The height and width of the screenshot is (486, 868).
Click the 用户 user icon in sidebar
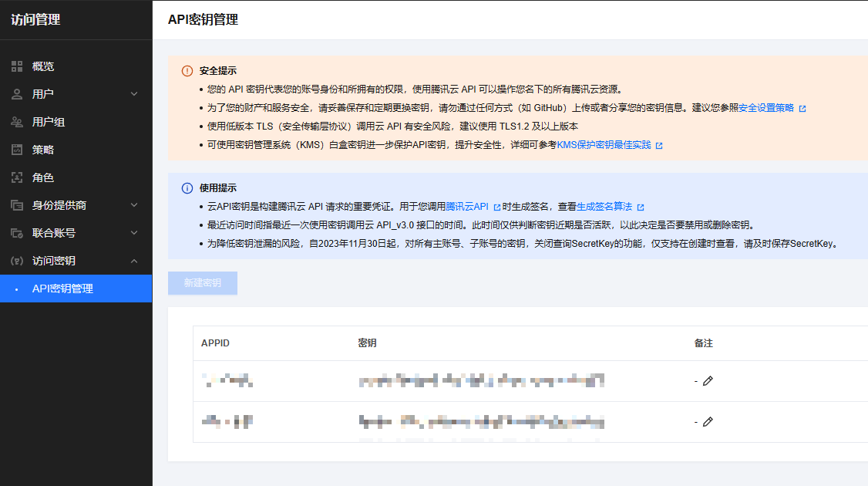coord(17,94)
